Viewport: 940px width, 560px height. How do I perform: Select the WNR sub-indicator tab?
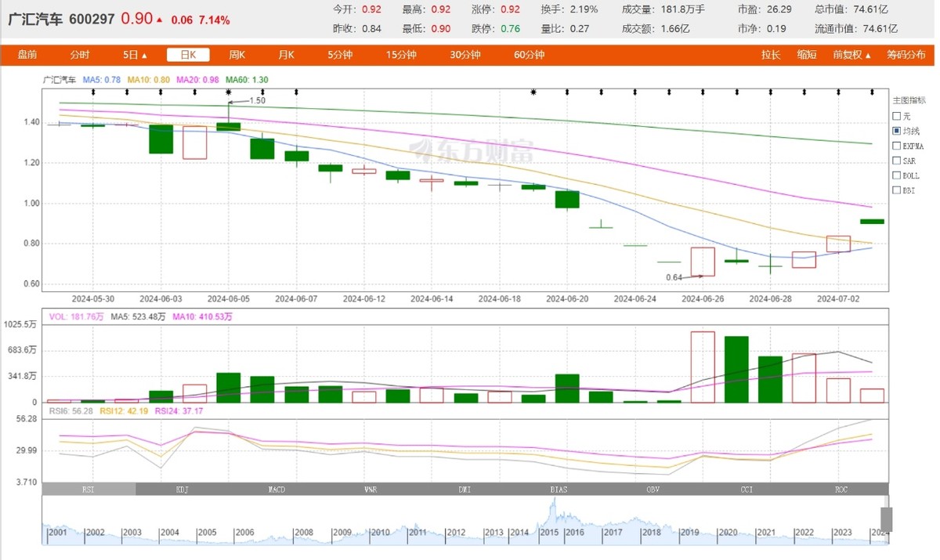(x=370, y=489)
